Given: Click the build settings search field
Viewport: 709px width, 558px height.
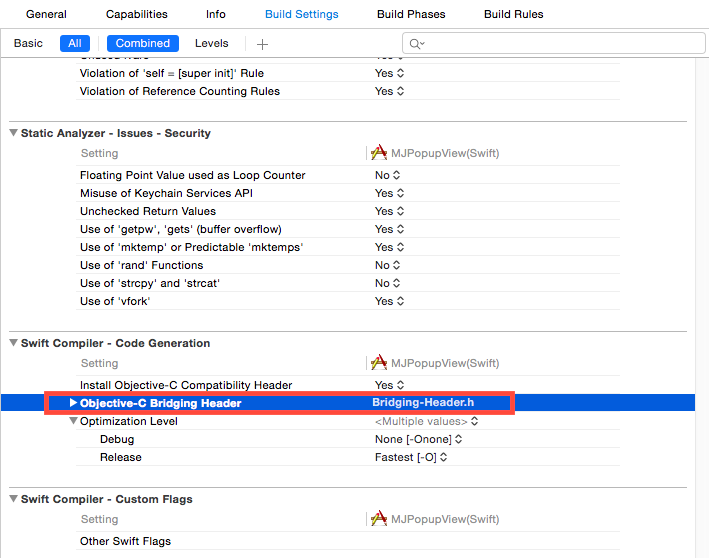Looking at the screenshot, I should [554, 43].
